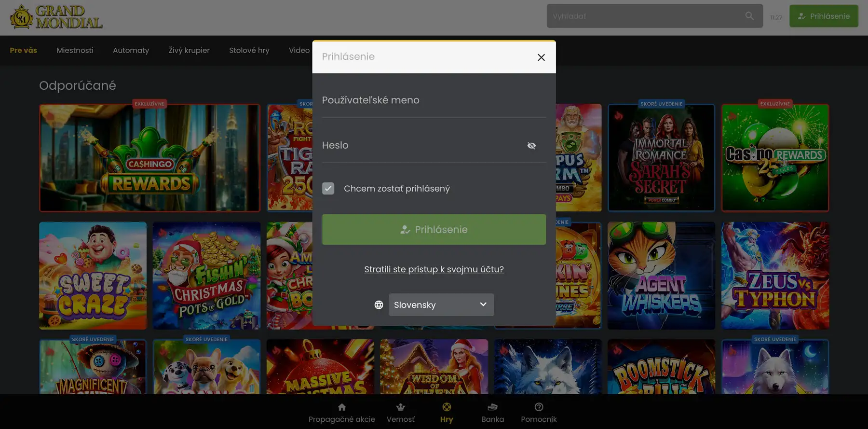Launch the Sweet Craze game
The height and width of the screenshot is (429, 868).
pos(93,276)
